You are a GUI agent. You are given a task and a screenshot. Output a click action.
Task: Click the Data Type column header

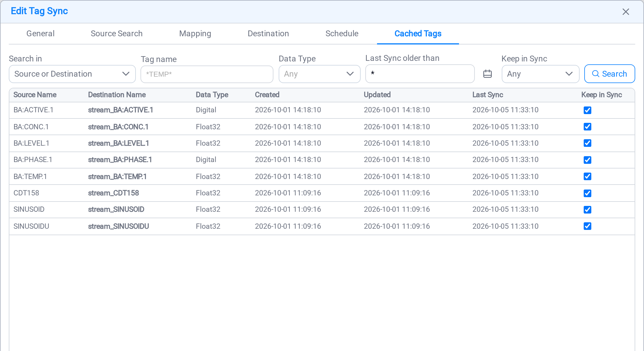[212, 95]
